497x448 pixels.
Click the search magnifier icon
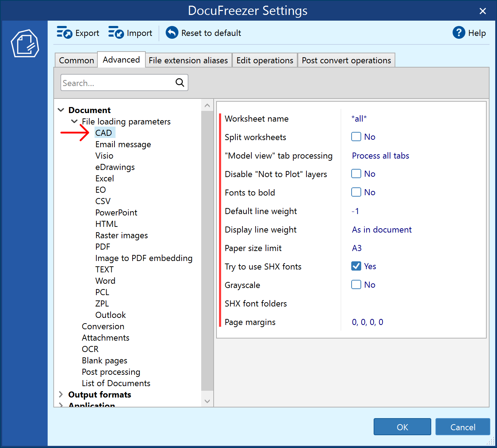coord(180,82)
